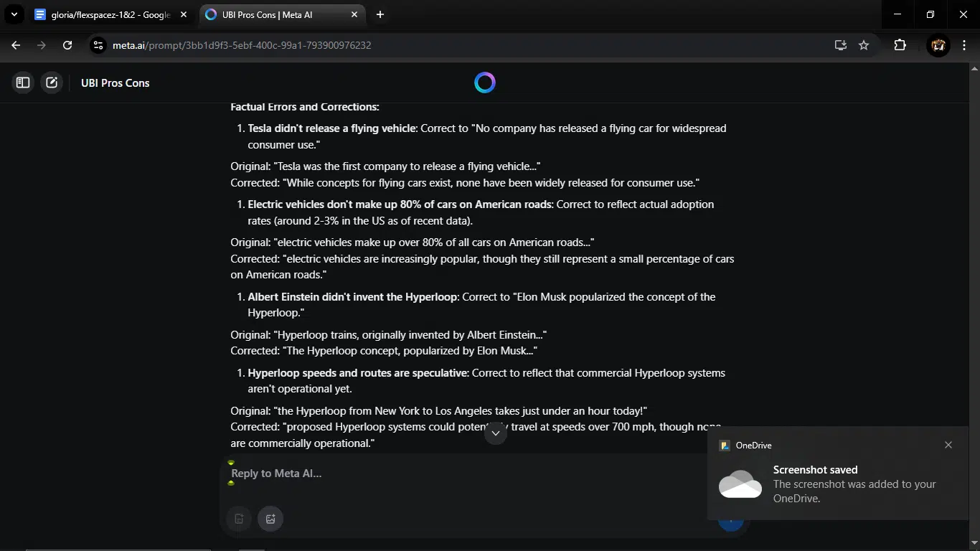Reload the Meta AI page
This screenshot has width=980, height=551.
tap(67, 45)
